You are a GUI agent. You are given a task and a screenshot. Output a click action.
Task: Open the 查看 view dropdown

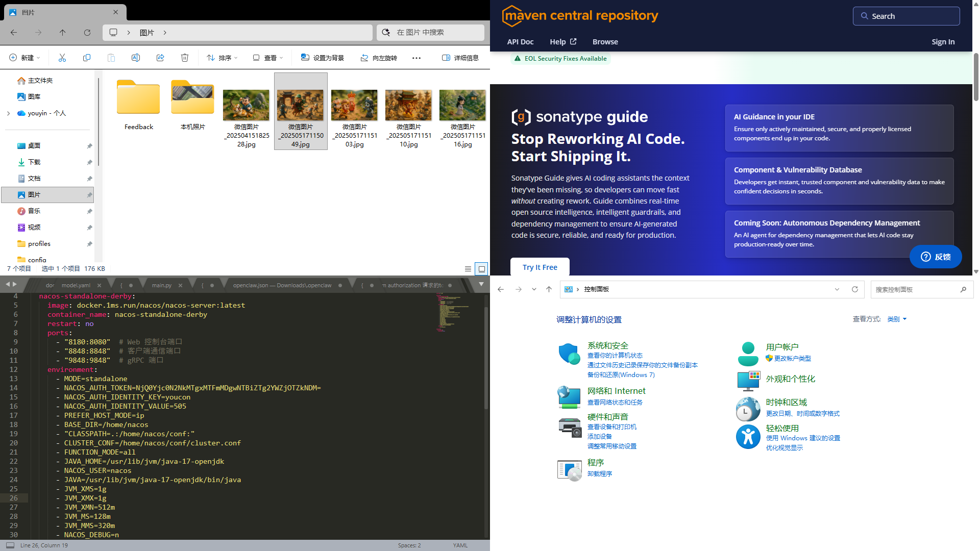(x=268, y=58)
